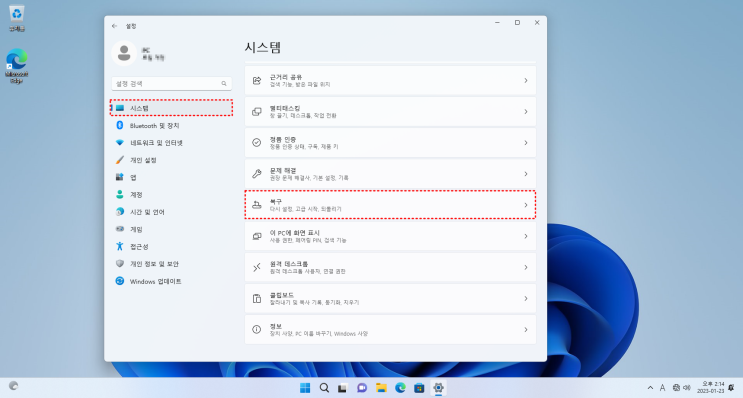Click the 네트워크 및 인터넷 Wi-Fi icon

tap(120, 143)
